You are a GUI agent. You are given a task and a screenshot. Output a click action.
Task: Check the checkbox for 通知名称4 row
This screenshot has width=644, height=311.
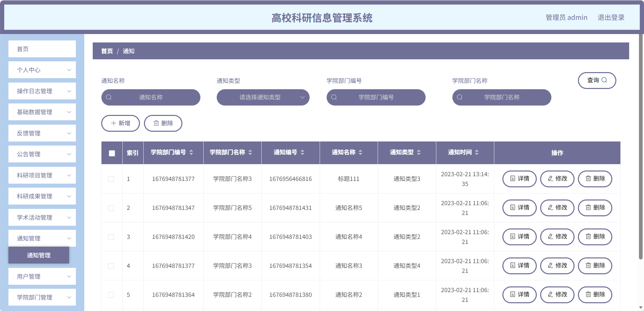[x=111, y=237]
